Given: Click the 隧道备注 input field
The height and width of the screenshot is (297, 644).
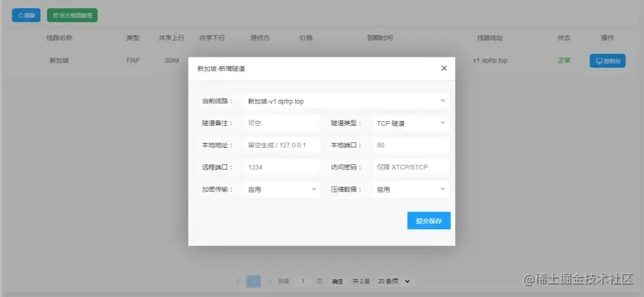Looking at the screenshot, I should click(x=282, y=123).
